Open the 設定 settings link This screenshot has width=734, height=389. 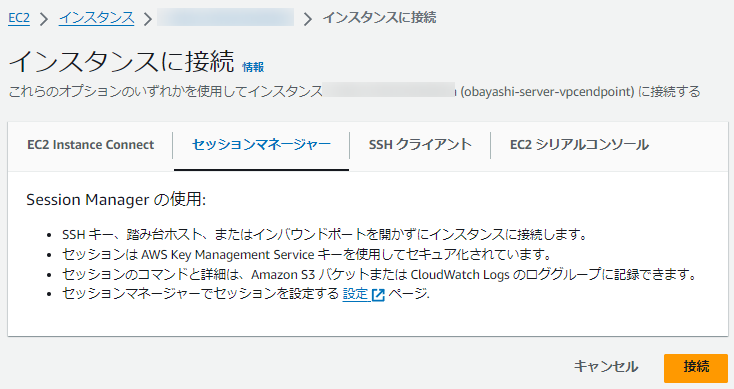pyautogui.click(x=355, y=294)
